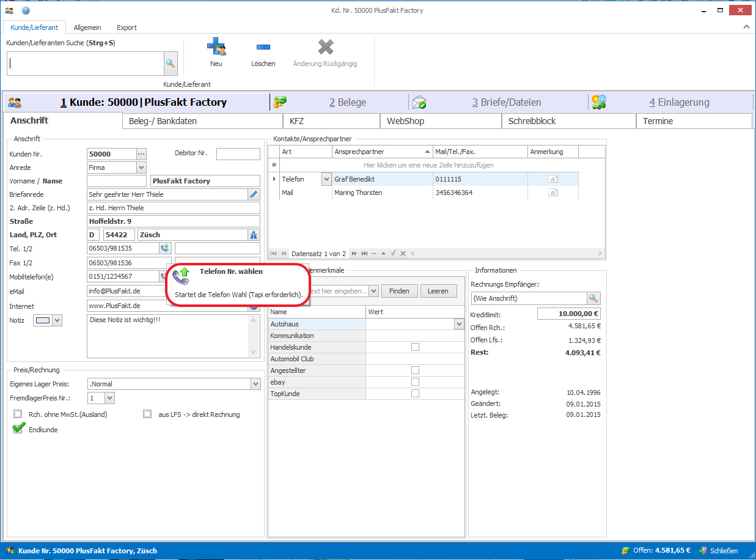This screenshot has height=560, width=756.
Task: Switch to the Schreibblock tab
Action: tap(568, 121)
